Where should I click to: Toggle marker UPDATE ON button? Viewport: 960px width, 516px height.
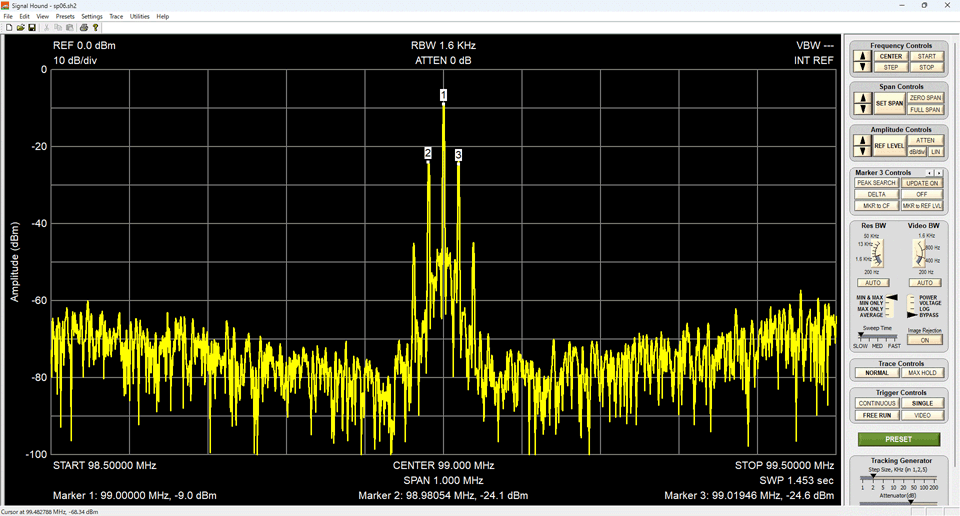pos(922,183)
